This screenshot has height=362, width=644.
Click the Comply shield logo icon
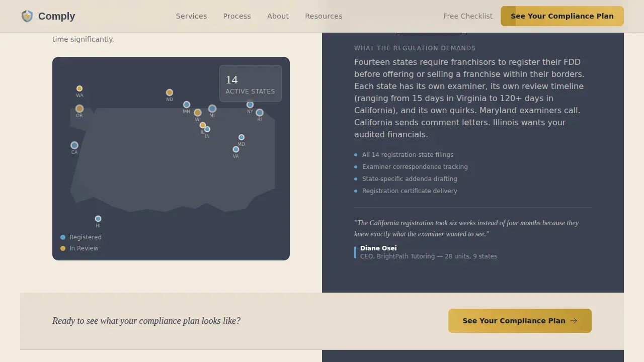click(27, 16)
